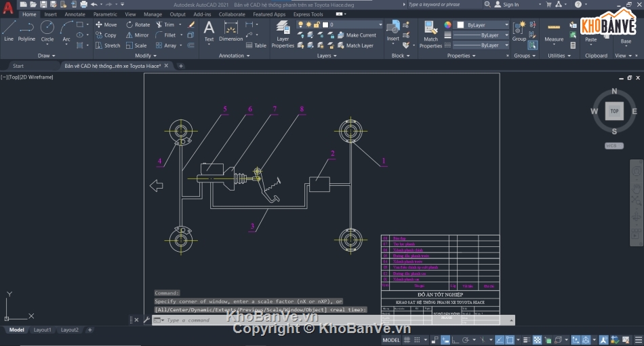The height and width of the screenshot is (346, 644).
Task: Toggle polar tracking in status bar
Action: [465, 340]
